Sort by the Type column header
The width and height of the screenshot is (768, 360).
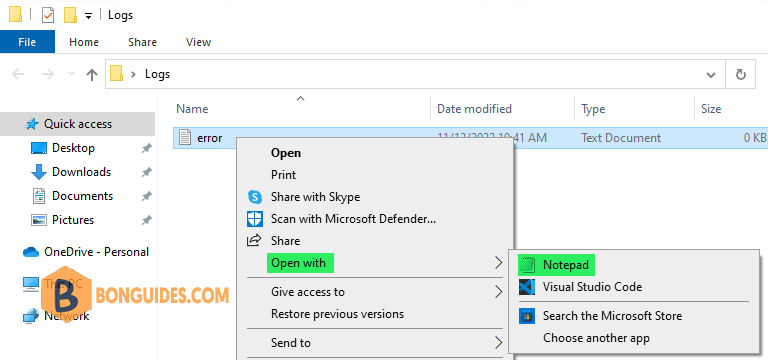tap(593, 109)
